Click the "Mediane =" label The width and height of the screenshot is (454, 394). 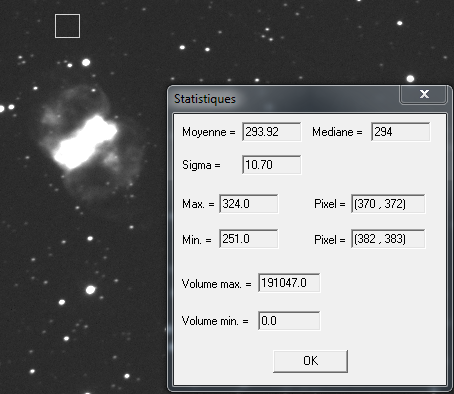(x=337, y=132)
